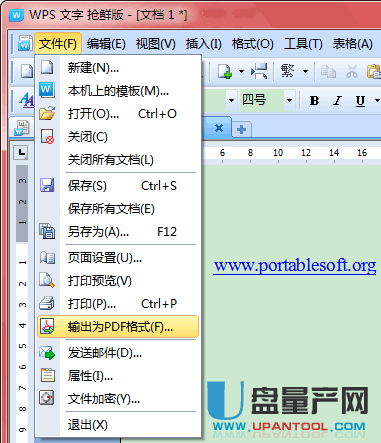The width and height of the screenshot is (381, 443).
Task: Choose 页面设置(U)... menu entry
Action: click(x=118, y=258)
